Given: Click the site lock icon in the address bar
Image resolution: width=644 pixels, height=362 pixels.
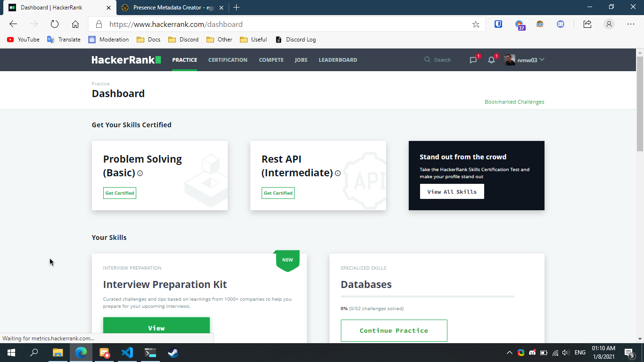Looking at the screenshot, I should pyautogui.click(x=99, y=24).
